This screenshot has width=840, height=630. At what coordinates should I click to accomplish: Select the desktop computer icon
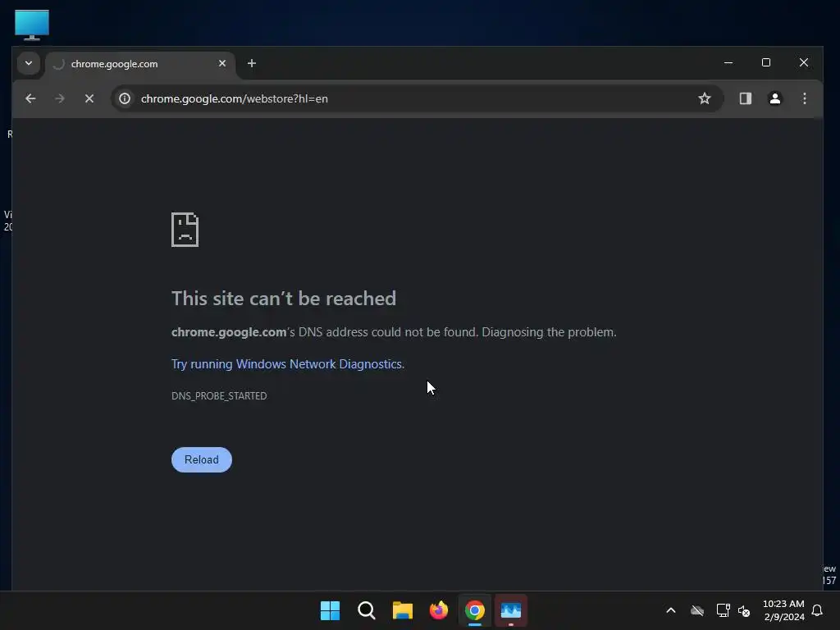click(32, 25)
